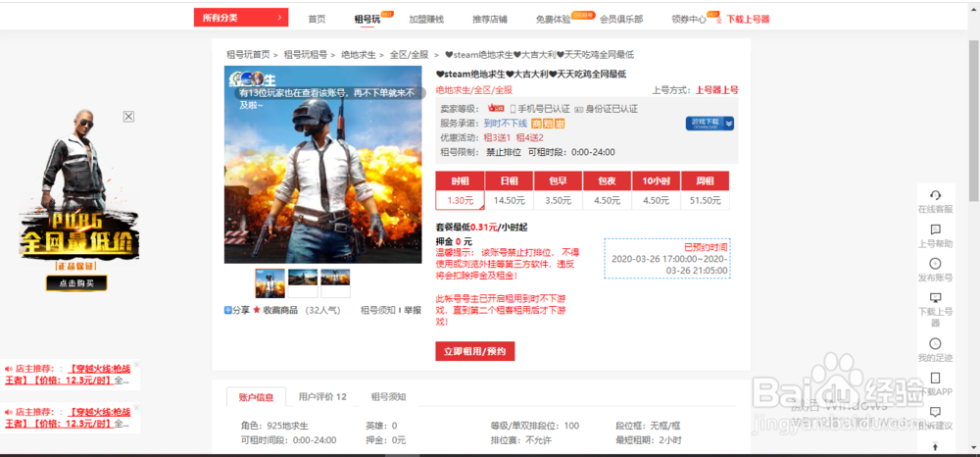Open 推荐店铺 menu item
This screenshot has height=457, width=980.
tap(490, 20)
